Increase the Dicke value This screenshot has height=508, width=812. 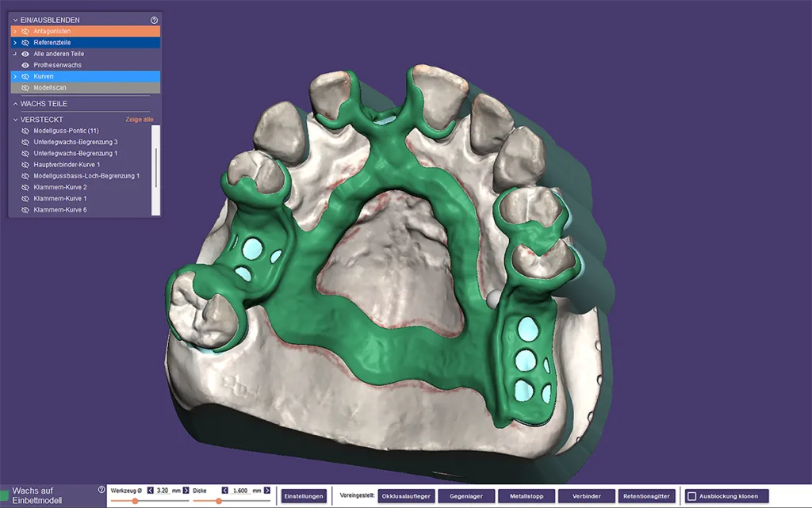267,491
